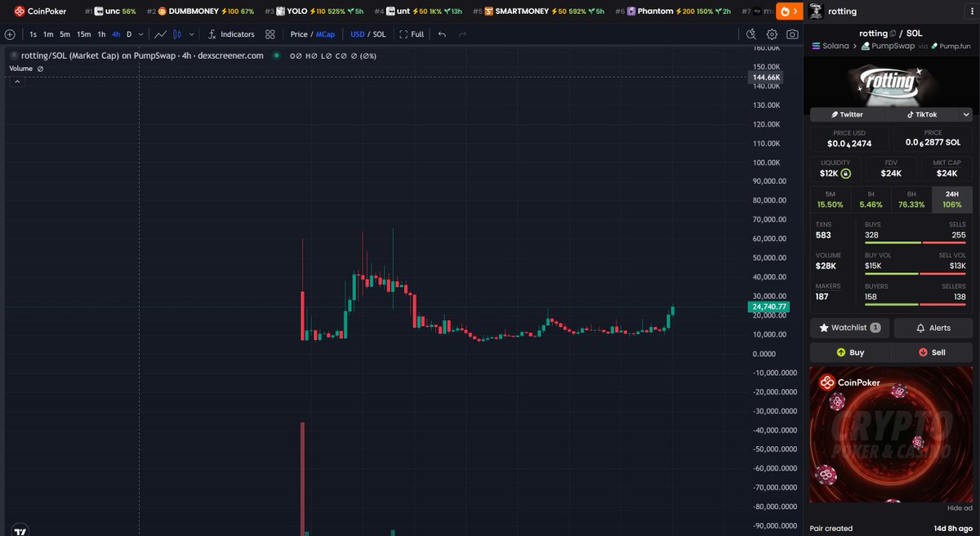Open trending token #3 YOLO

[x=314, y=11]
